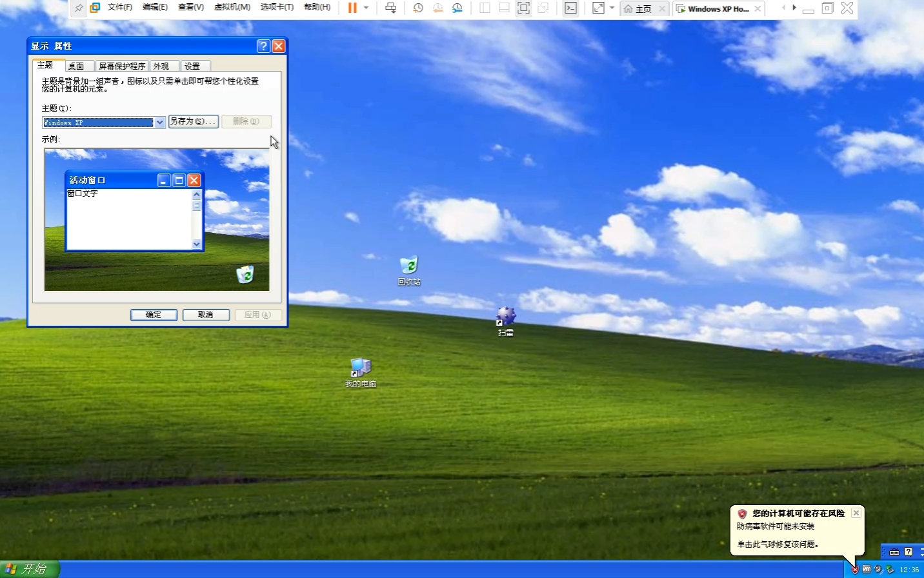Open the 编辑(E) menu
The height and width of the screenshot is (578, 924).
coord(155,7)
